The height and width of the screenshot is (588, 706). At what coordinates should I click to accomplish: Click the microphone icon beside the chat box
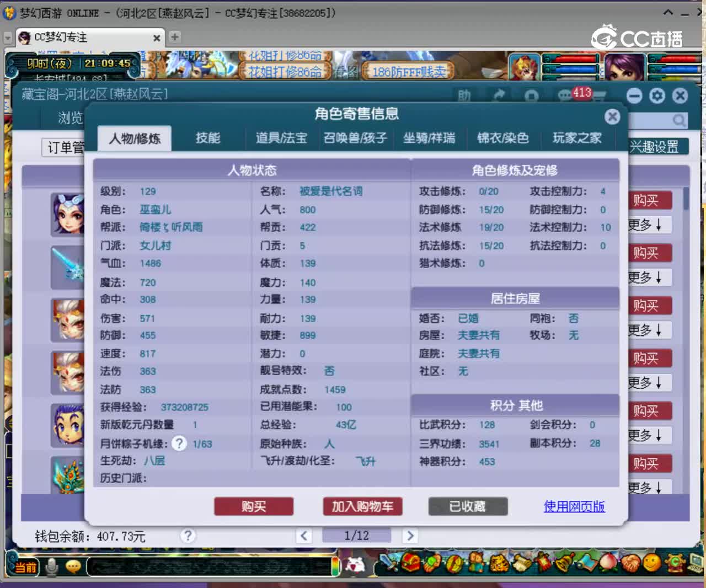(52, 566)
